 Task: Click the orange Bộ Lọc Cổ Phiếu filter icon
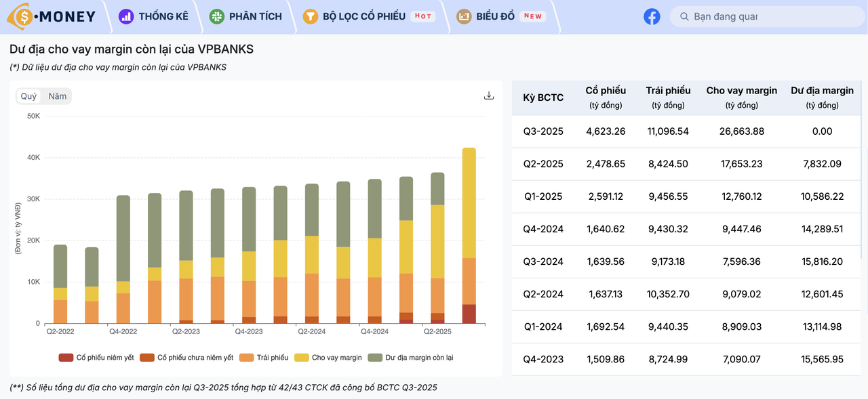point(310,16)
